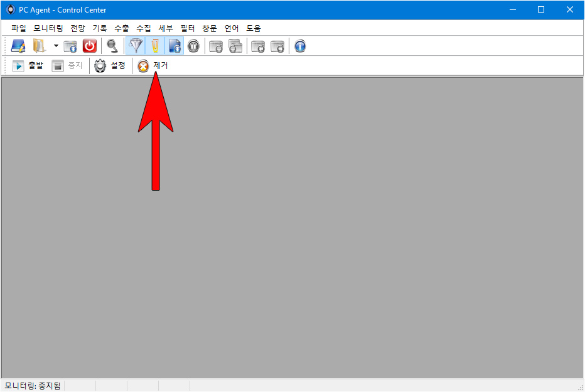Open the 세부 menu
This screenshot has width=585, height=392.
pyautogui.click(x=166, y=28)
